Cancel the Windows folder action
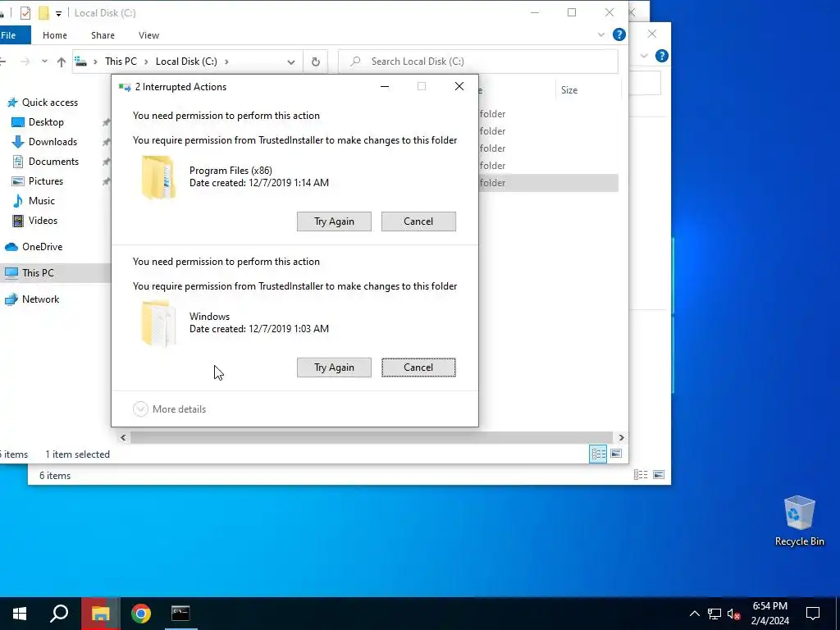 point(418,367)
